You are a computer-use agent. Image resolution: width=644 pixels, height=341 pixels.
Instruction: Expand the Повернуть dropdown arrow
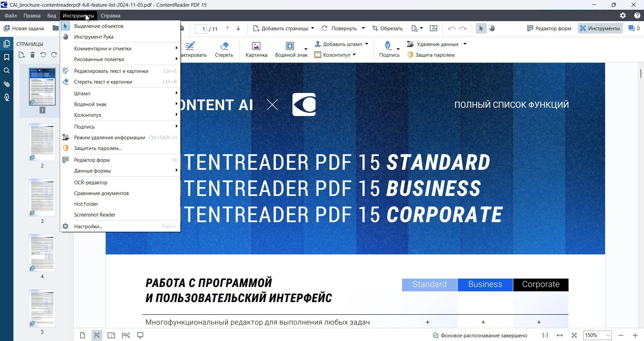coord(363,28)
